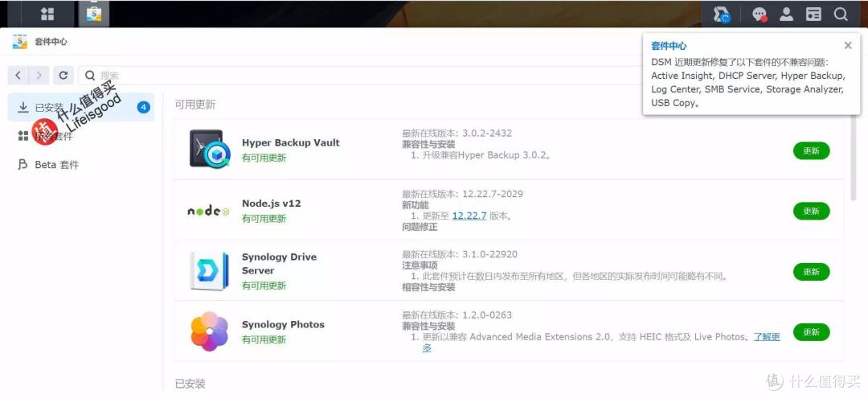Click the package list vertical scrollbar
The height and width of the screenshot is (399, 868).
[853, 159]
